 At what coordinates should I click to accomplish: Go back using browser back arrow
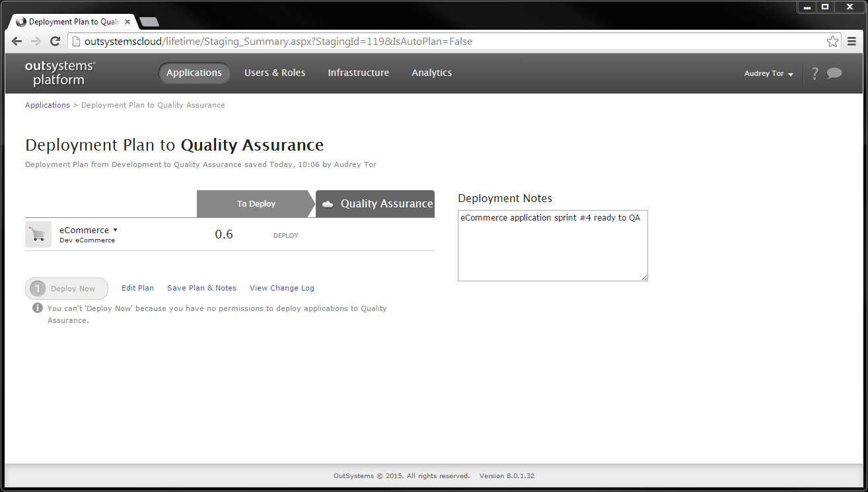(x=17, y=41)
